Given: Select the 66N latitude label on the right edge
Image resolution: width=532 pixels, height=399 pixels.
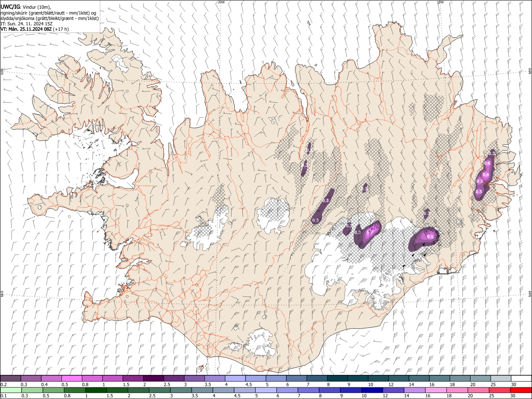Looking at the screenshot, I should (x=530, y=72).
